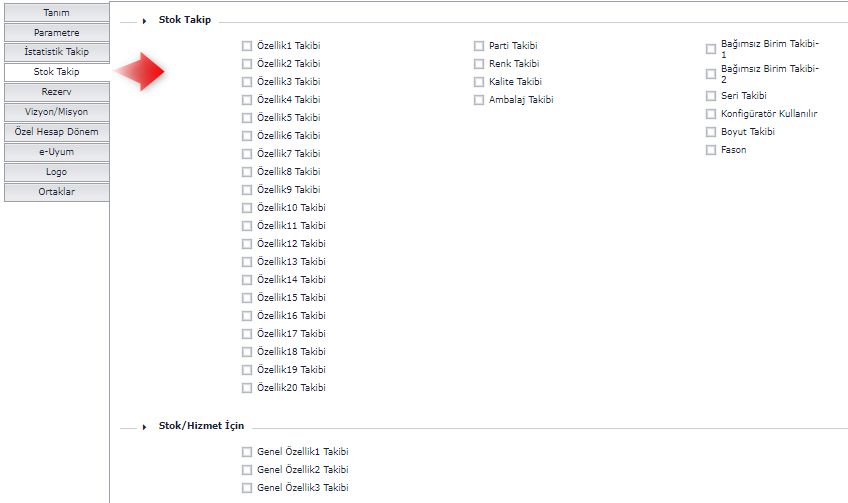Viewport: 848px width, 503px height.
Task: Open the Özel Hesap Dönem tab
Action: click(x=55, y=132)
